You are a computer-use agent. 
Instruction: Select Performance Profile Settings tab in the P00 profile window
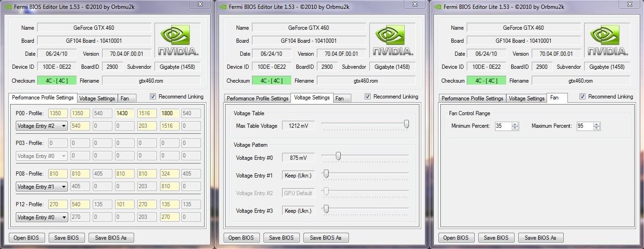click(x=43, y=98)
